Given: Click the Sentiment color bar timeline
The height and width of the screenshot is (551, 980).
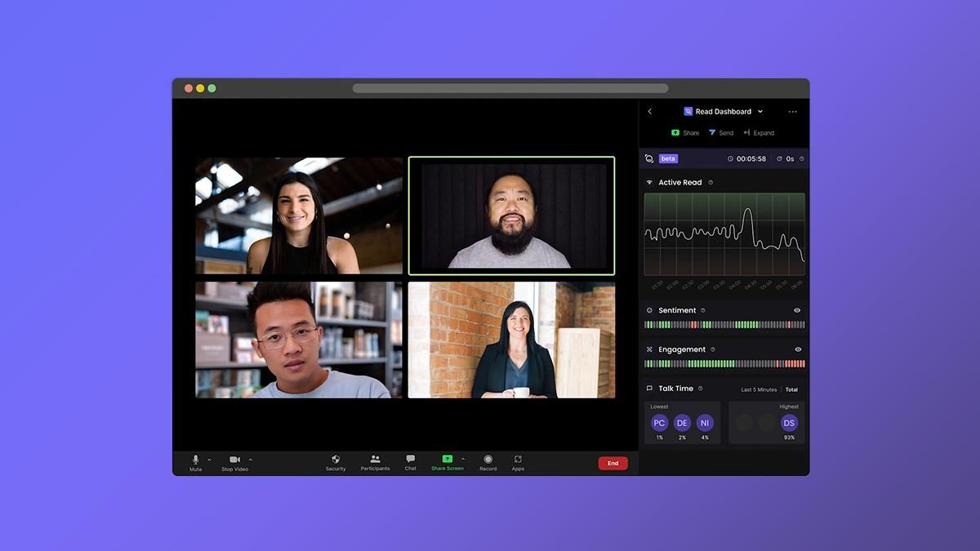Looking at the screenshot, I should (724, 325).
